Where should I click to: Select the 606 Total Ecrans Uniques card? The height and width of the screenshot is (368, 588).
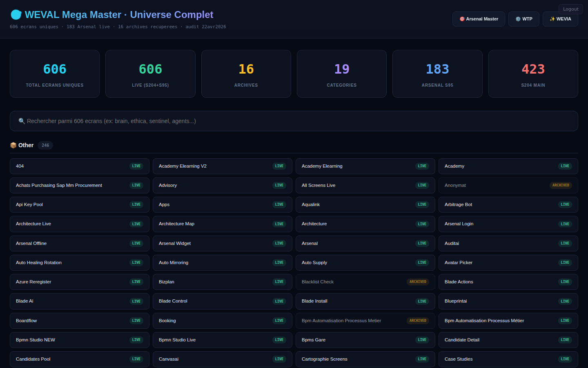tap(55, 74)
